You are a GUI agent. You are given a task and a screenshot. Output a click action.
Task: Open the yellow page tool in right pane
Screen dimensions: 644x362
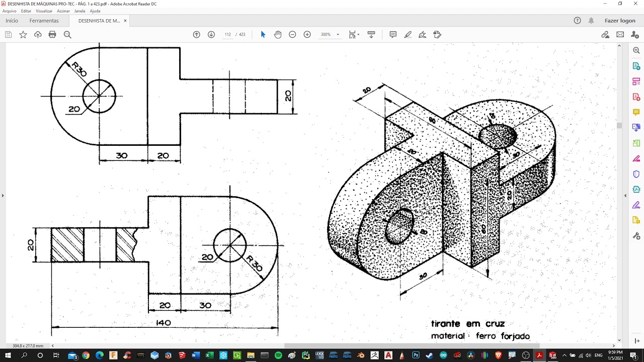tap(636, 220)
